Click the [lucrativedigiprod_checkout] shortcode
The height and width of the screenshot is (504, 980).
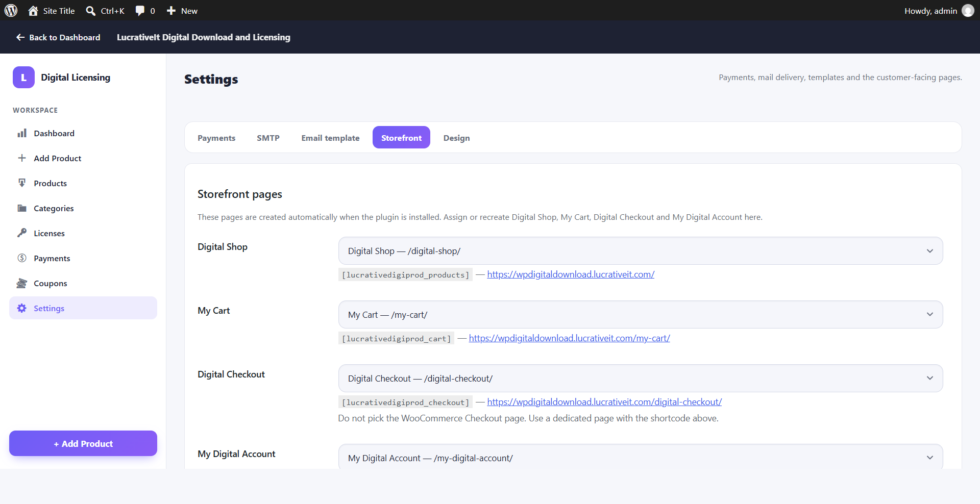tap(405, 402)
